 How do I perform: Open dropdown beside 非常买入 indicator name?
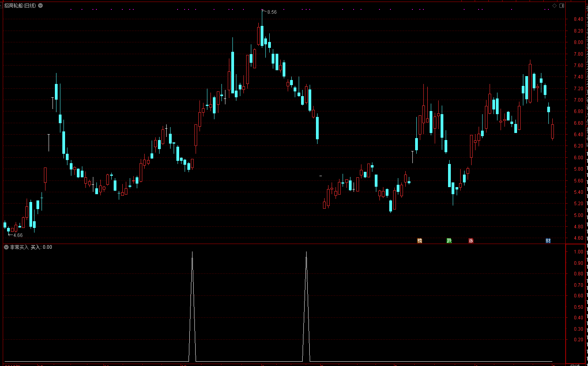(x=6, y=247)
